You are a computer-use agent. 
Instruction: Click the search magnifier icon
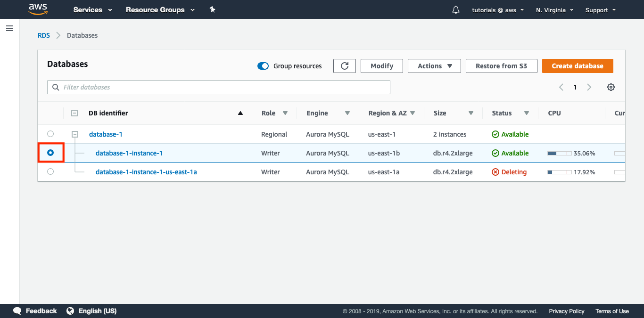coord(56,87)
